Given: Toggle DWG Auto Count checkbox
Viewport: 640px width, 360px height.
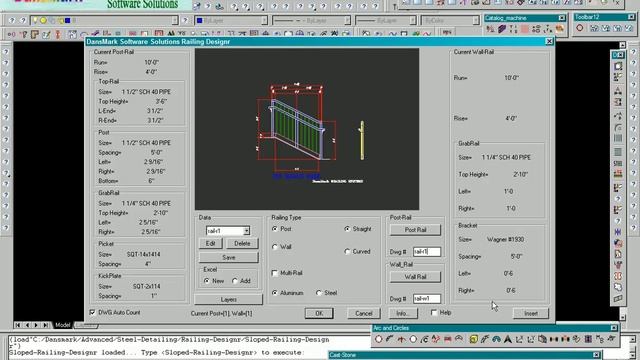Looking at the screenshot, I should tap(92, 312).
